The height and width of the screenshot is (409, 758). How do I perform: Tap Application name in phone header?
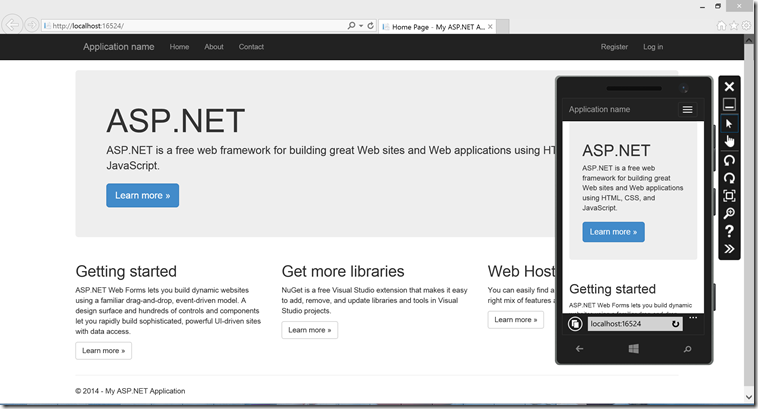599,109
